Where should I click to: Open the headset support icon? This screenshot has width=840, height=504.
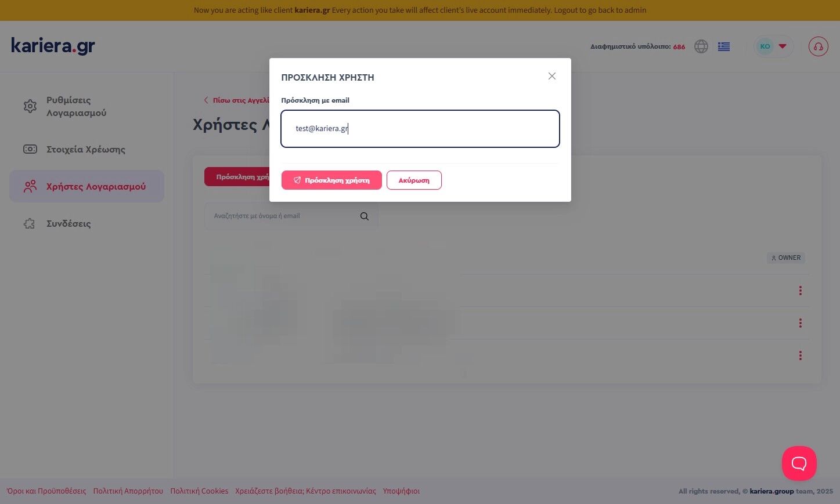click(819, 46)
